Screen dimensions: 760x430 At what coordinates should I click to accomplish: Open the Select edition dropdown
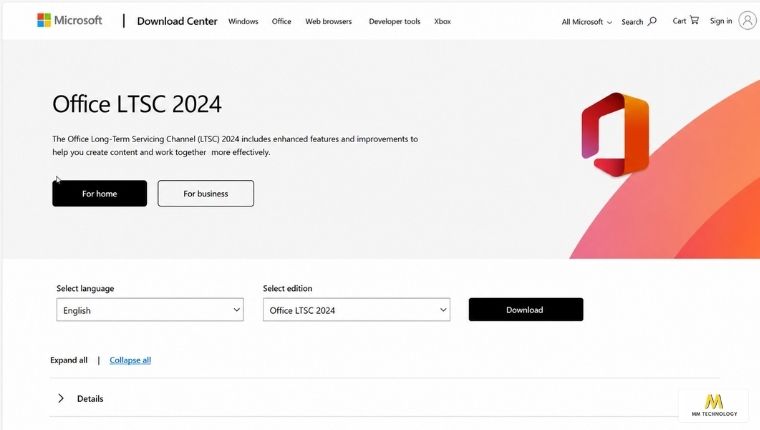(356, 310)
